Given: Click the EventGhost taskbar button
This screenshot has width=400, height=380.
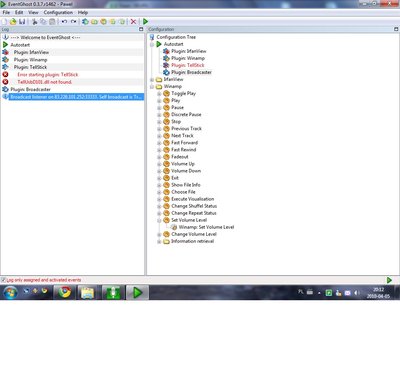Looking at the screenshot, I should [x=137, y=293].
